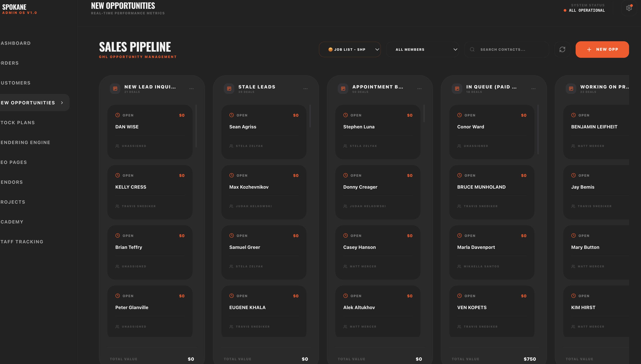Expand the New Opportunities sidebar chevron
The image size is (641, 364).
62,103
